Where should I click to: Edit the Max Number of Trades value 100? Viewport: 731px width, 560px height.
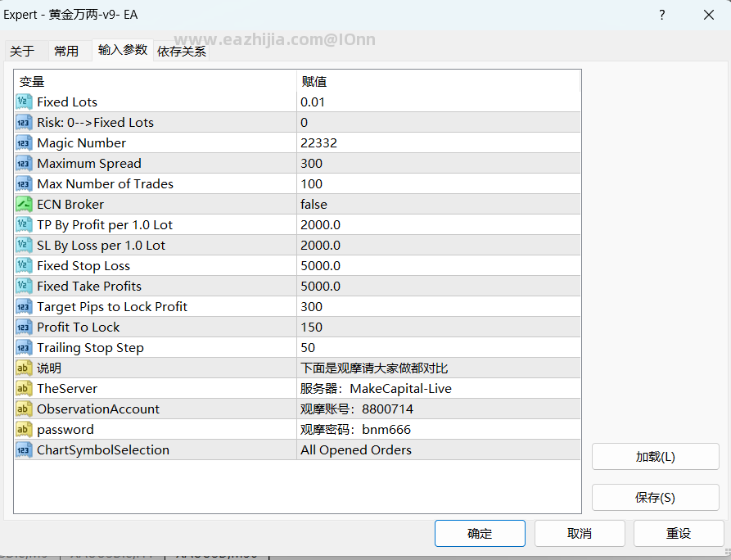tap(438, 183)
